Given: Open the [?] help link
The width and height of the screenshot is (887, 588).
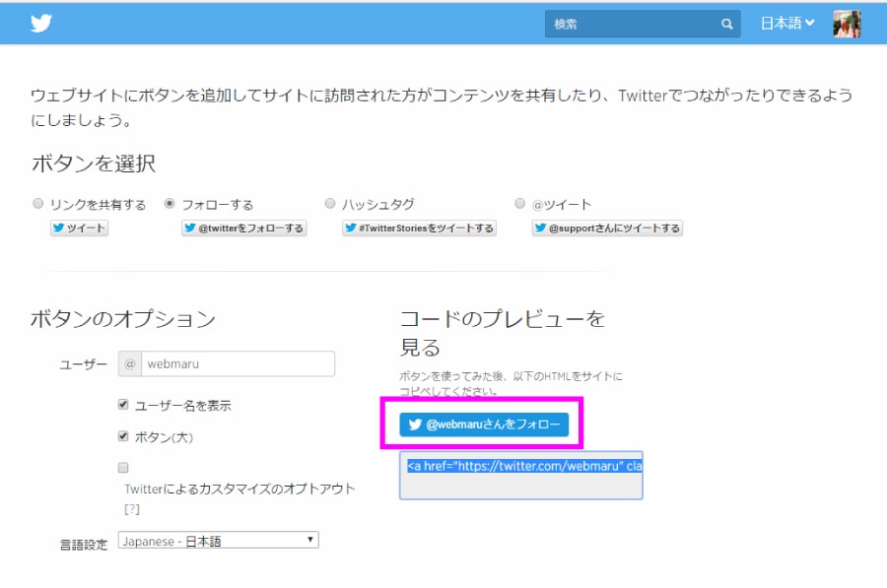Looking at the screenshot, I should coord(132,509).
